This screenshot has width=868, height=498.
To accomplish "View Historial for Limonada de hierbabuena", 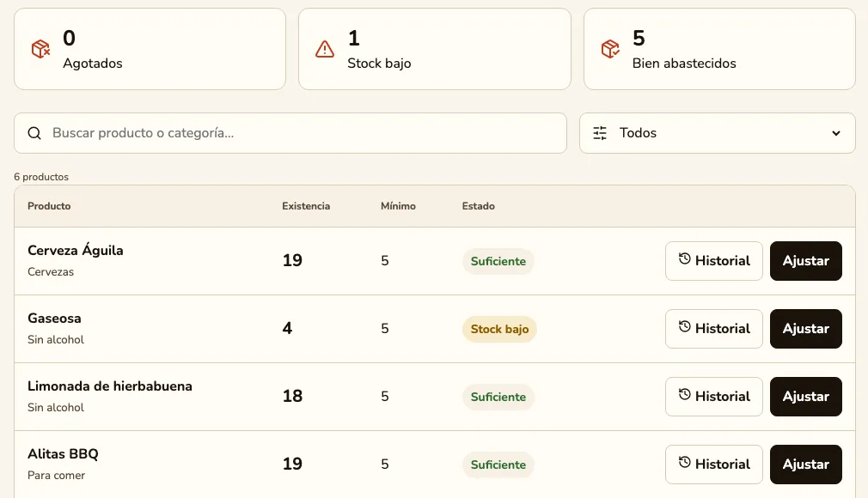I will pos(714,397).
